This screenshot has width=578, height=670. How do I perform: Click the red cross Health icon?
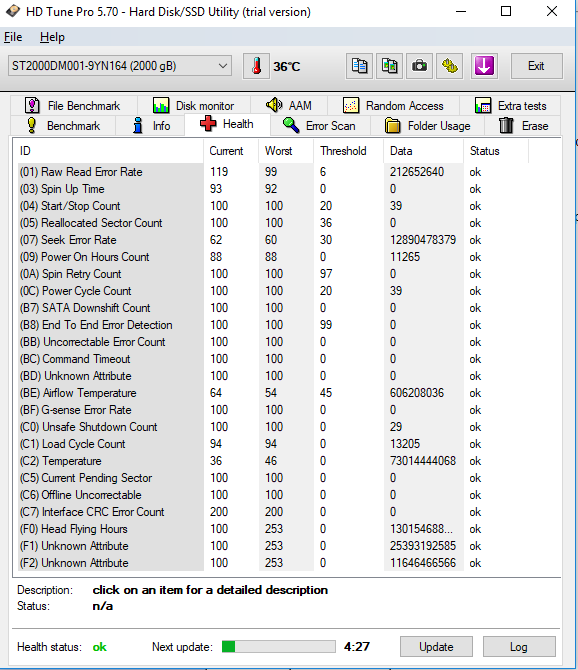pos(208,123)
